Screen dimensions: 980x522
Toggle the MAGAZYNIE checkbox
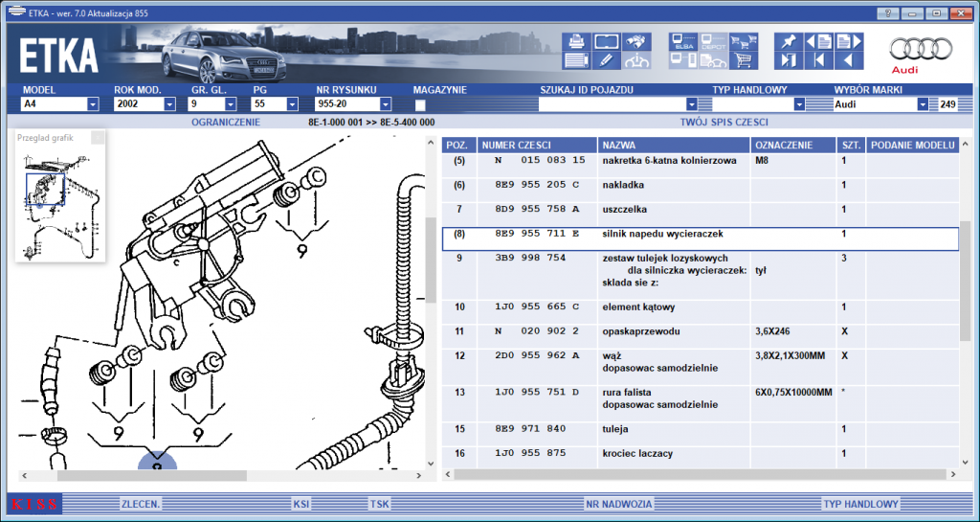(x=420, y=104)
